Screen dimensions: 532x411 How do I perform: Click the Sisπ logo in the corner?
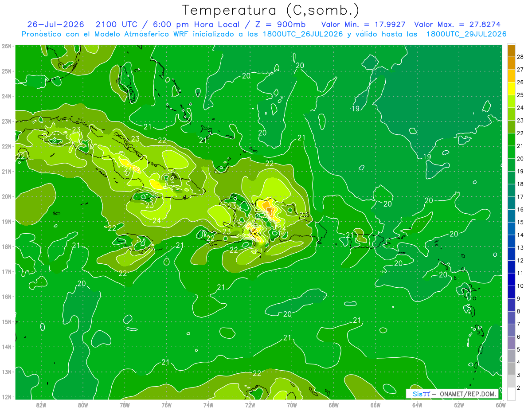pyautogui.click(x=421, y=394)
